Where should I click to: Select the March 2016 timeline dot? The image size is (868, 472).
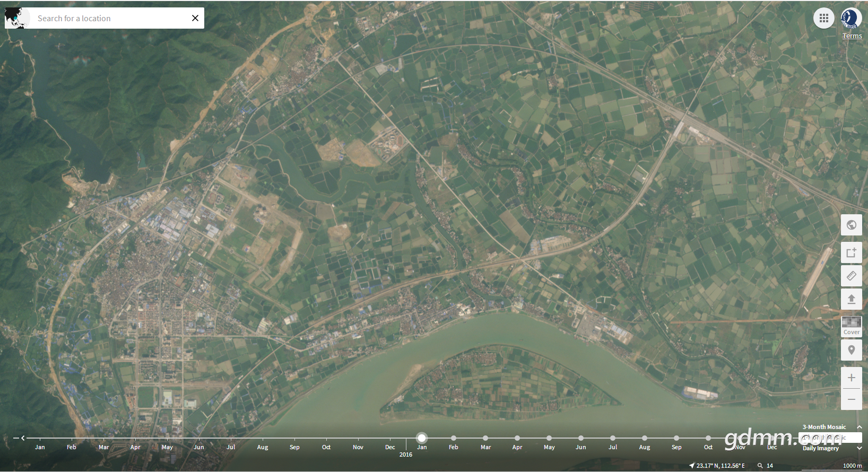(x=485, y=438)
